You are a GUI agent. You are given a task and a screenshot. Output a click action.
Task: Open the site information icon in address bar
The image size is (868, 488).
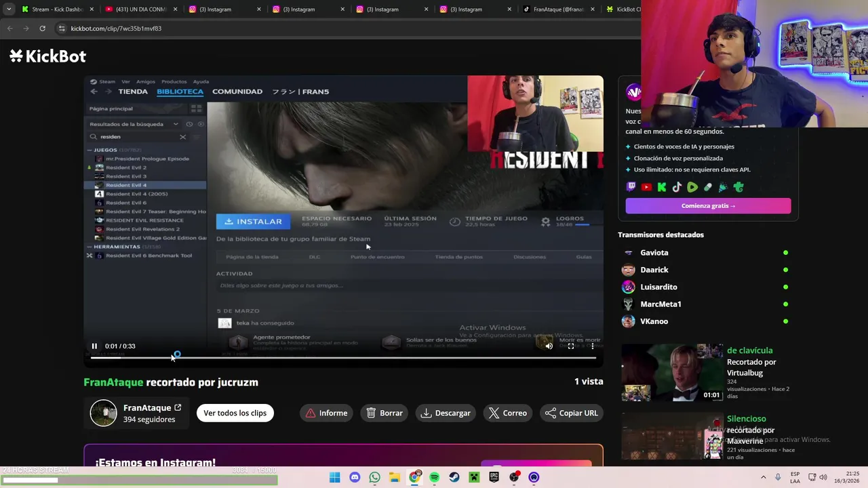pyautogui.click(x=62, y=28)
